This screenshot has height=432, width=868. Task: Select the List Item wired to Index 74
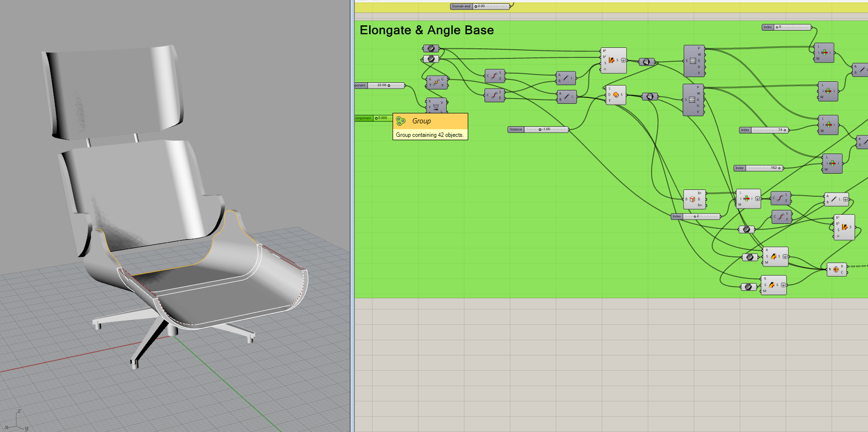[828, 125]
